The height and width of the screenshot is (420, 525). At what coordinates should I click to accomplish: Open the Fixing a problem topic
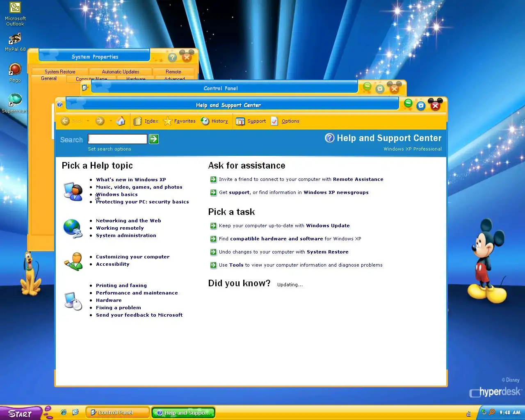pyautogui.click(x=119, y=308)
